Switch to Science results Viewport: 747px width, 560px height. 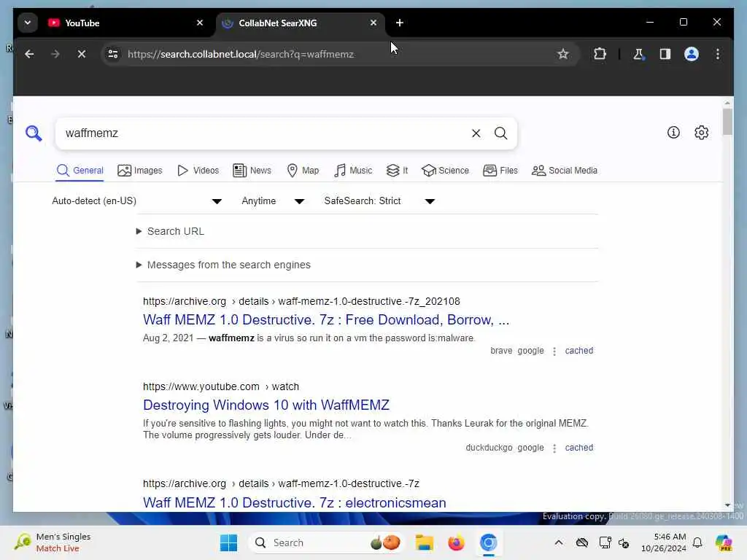tap(446, 171)
